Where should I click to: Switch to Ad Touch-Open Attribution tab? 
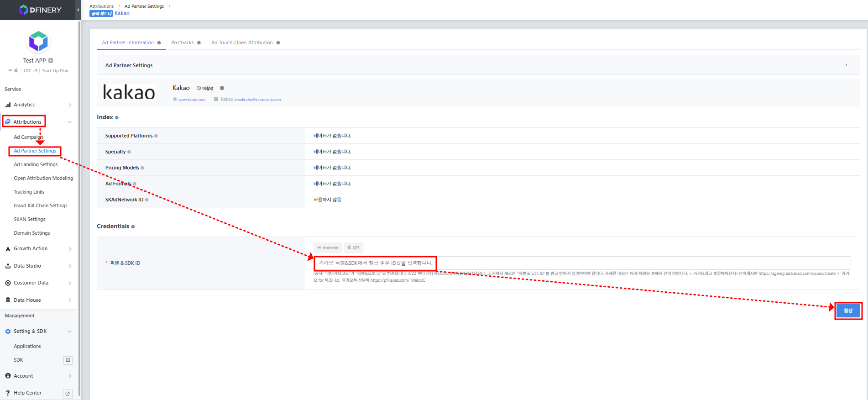coord(242,42)
